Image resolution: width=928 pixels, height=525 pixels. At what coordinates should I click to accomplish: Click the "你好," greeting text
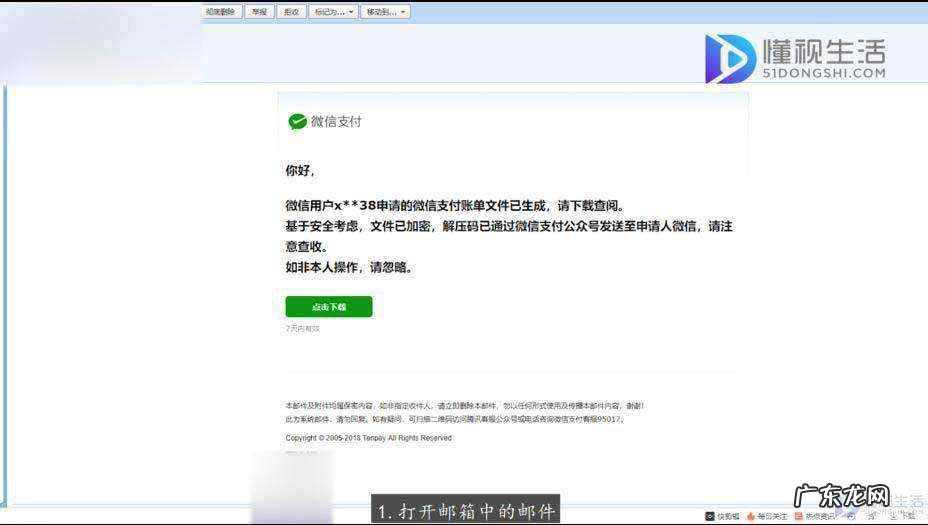point(300,170)
